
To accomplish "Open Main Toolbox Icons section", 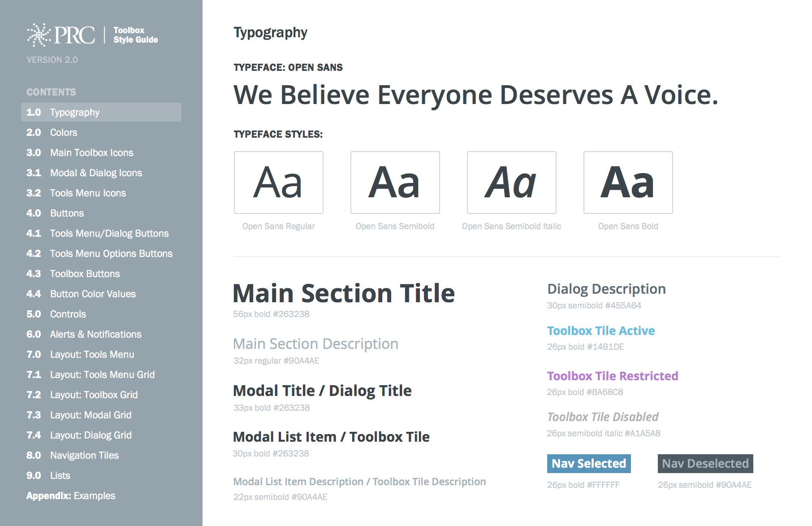I will point(91,153).
